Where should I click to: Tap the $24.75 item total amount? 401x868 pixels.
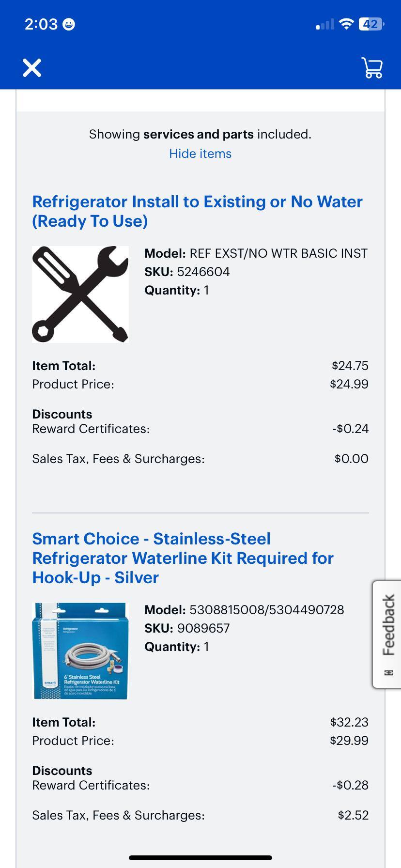[350, 366]
